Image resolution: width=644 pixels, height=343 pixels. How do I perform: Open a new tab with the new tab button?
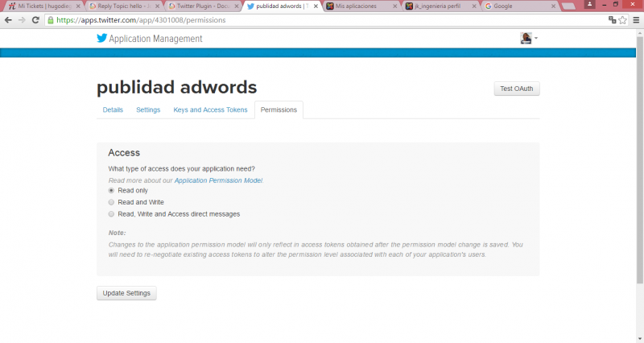point(568,6)
